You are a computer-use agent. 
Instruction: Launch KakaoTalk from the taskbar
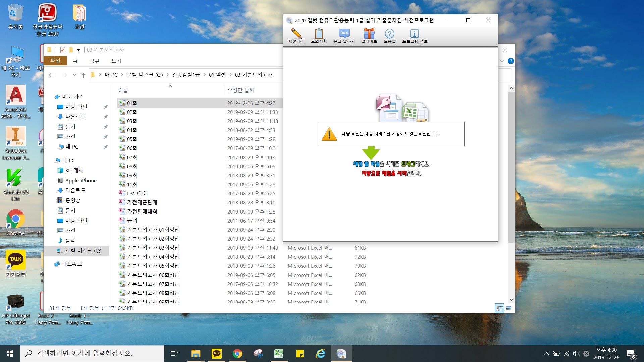click(x=216, y=353)
